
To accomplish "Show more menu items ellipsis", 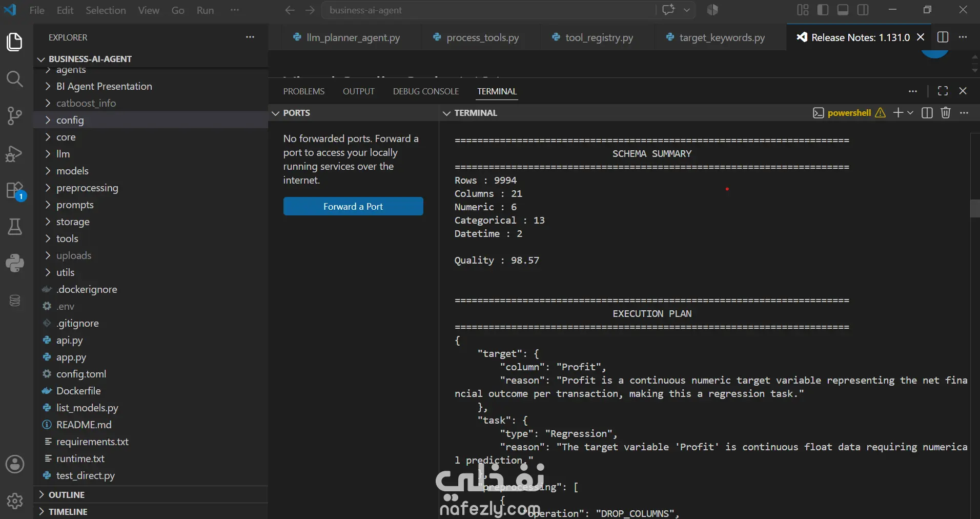I will [235, 10].
